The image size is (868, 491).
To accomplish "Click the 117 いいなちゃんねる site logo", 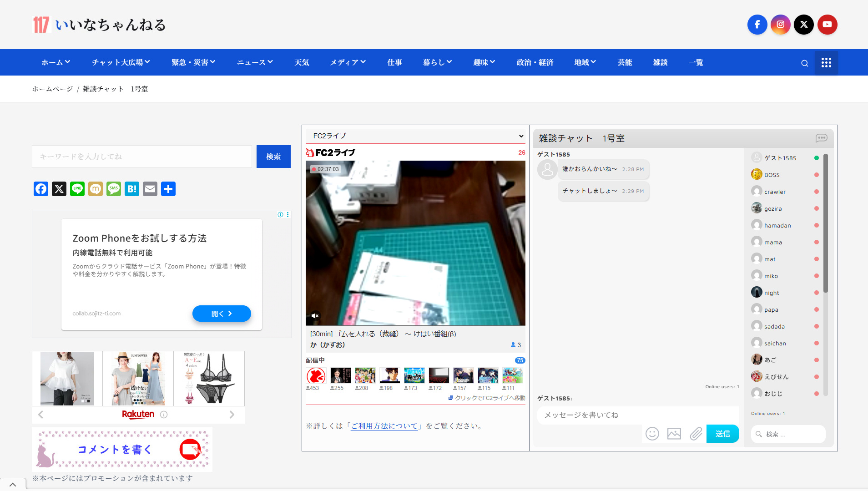I will [x=99, y=25].
